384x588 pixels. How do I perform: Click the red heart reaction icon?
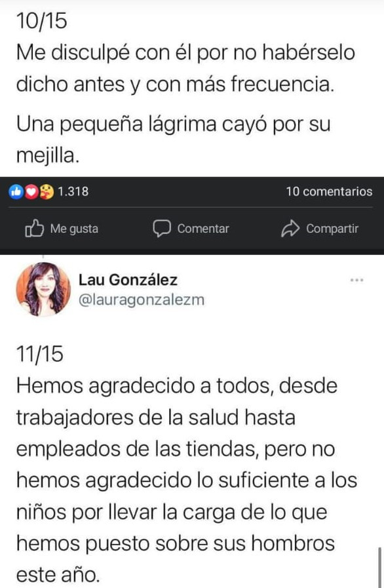coord(31,191)
